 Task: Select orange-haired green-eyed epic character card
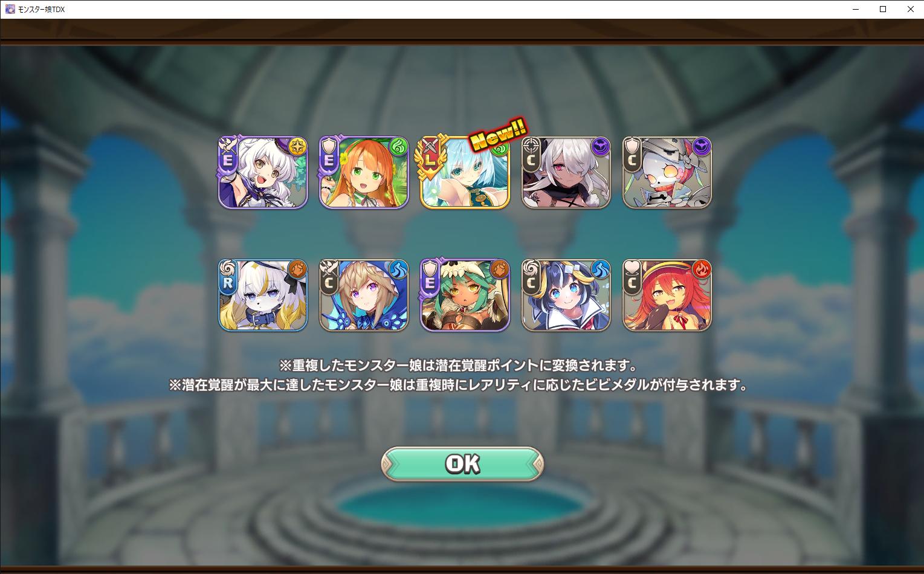tap(364, 173)
